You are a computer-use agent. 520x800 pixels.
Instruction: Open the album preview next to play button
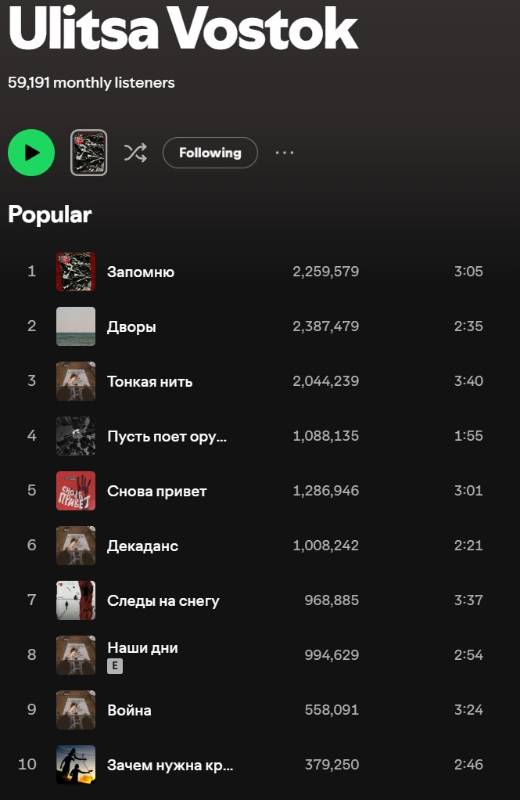pyautogui.click(x=88, y=153)
